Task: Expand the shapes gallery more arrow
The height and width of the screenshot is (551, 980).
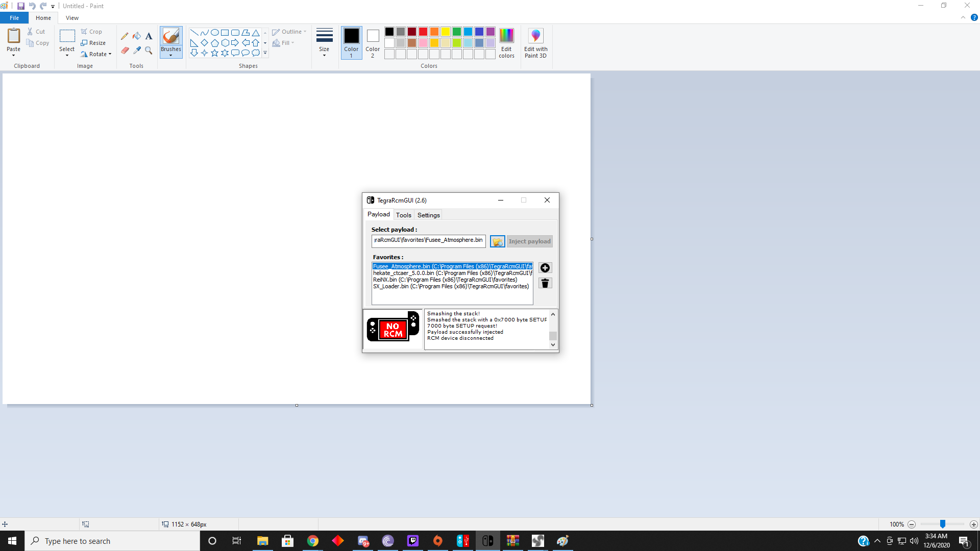Action: [x=265, y=53]
